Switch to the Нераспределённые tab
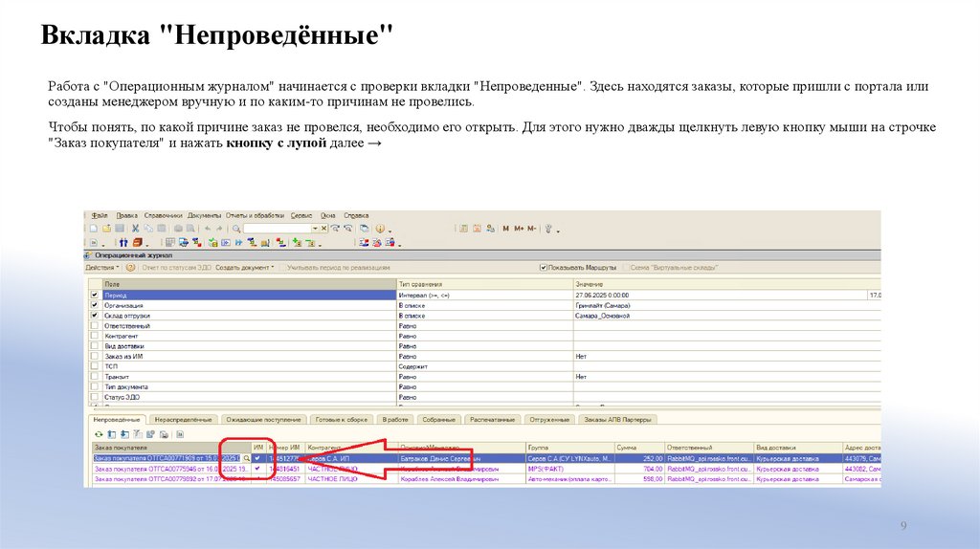 (x=183, y=420)
